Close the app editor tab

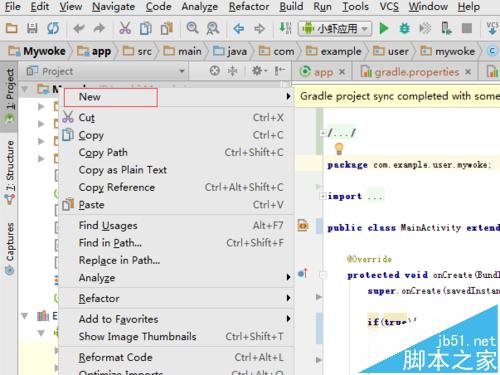click(342, 72)
